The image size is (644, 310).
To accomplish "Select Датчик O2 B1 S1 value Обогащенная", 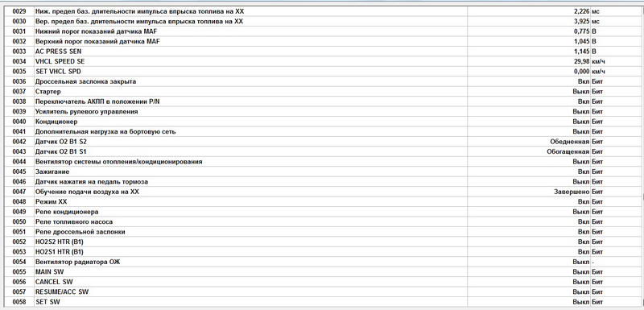I will point(568,151).
